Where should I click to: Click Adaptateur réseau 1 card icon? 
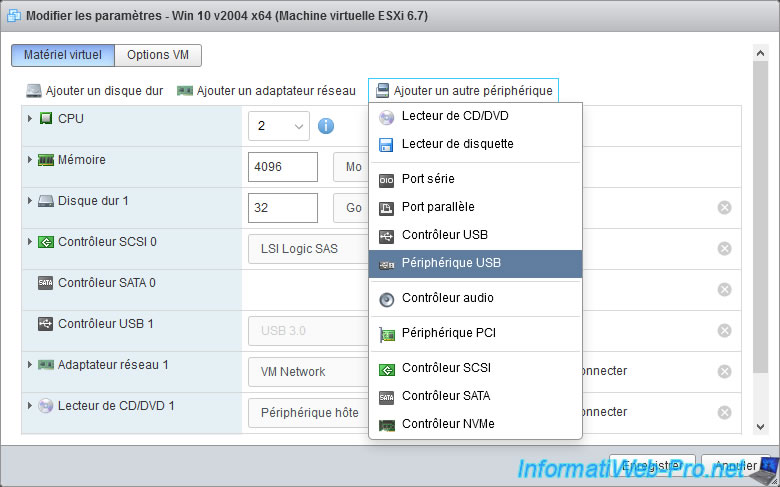pos(46,365)
